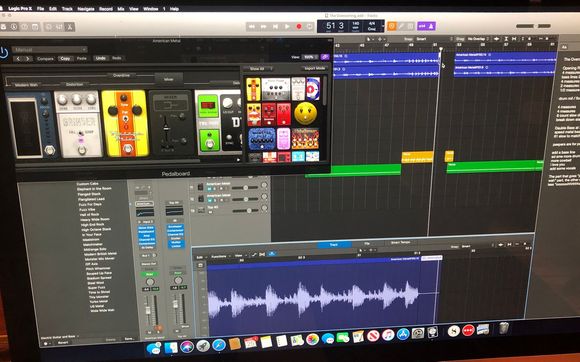Click the Revert button in library footer
This screenshot has width=580, height=362.
click(63, 342)
